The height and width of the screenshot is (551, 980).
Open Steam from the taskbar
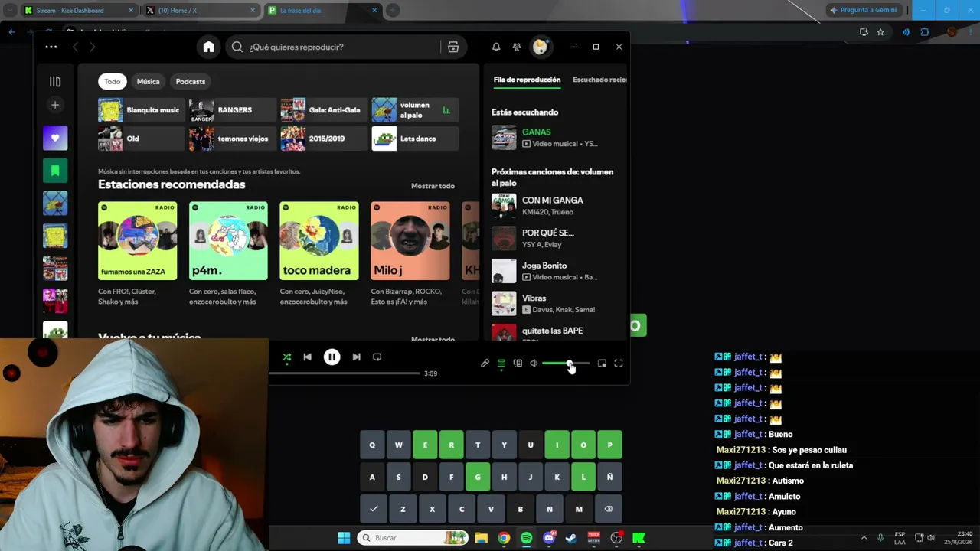click(571, 538)
